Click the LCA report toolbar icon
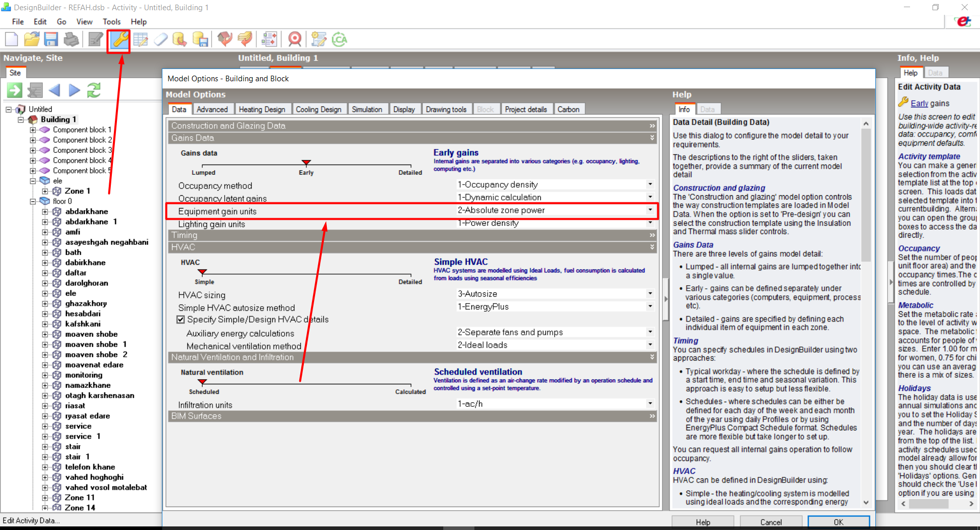 (339, 39)
